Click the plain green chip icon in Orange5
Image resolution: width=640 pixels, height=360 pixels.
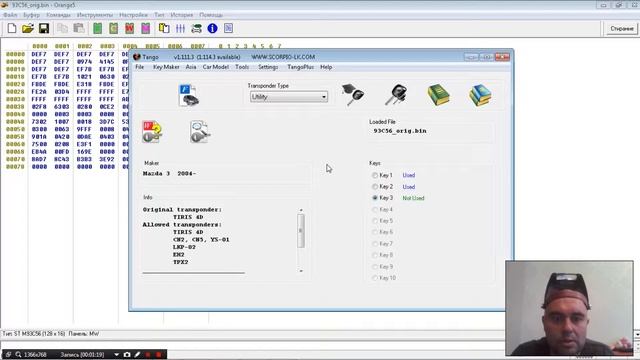pos(98,28)
